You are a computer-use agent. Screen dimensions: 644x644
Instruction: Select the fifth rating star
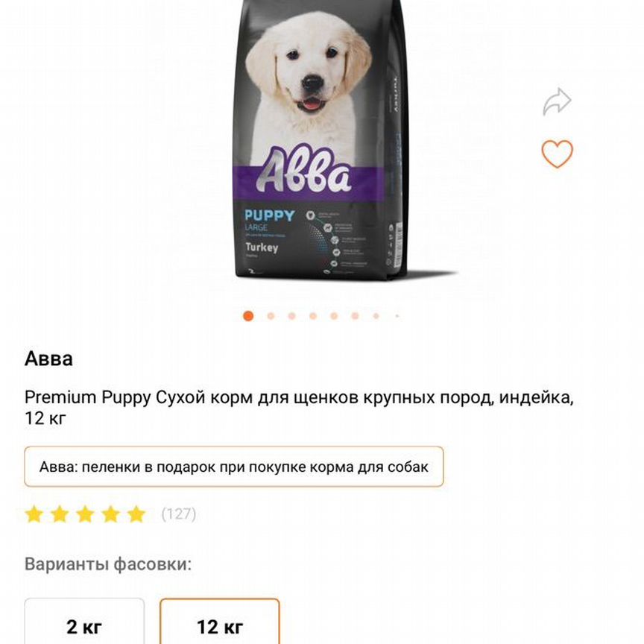136,514
